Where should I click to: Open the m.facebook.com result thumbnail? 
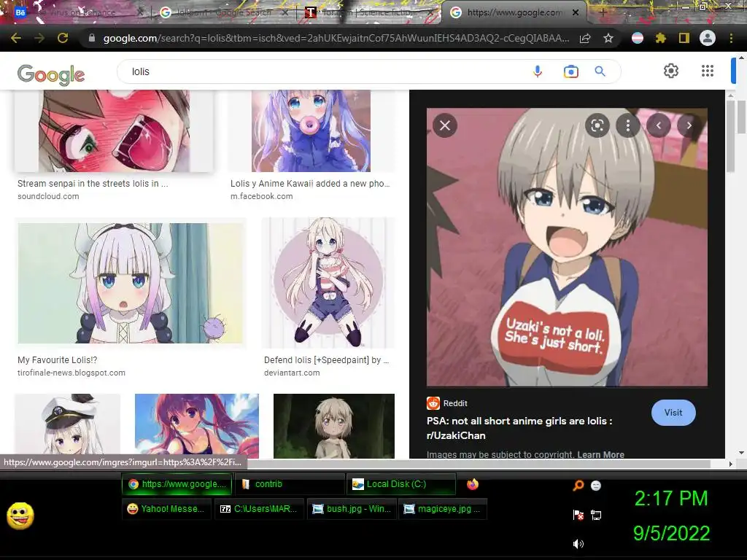[x=311, y=131]
